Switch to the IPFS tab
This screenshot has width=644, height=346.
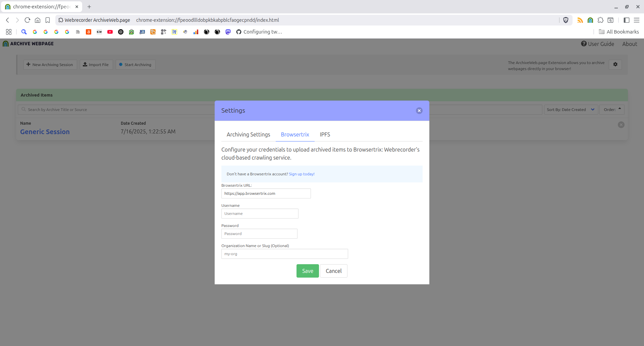[325, 134]
